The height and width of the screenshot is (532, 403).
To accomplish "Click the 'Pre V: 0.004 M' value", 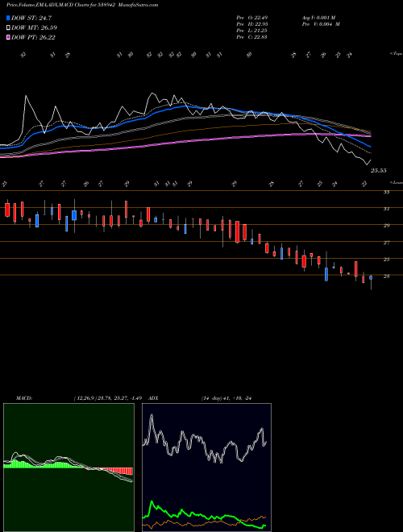I will 321,24.
